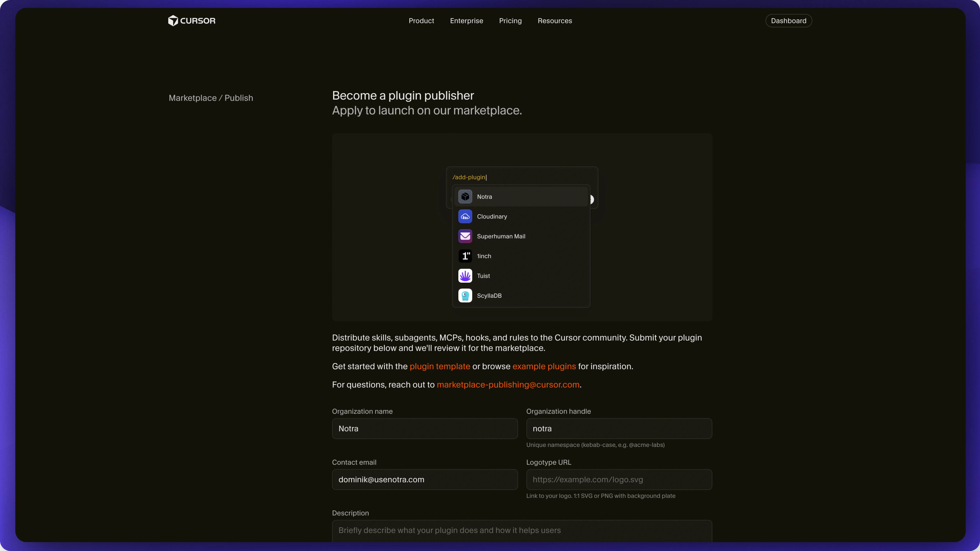Focus the Organization handle field

(619, 429)
